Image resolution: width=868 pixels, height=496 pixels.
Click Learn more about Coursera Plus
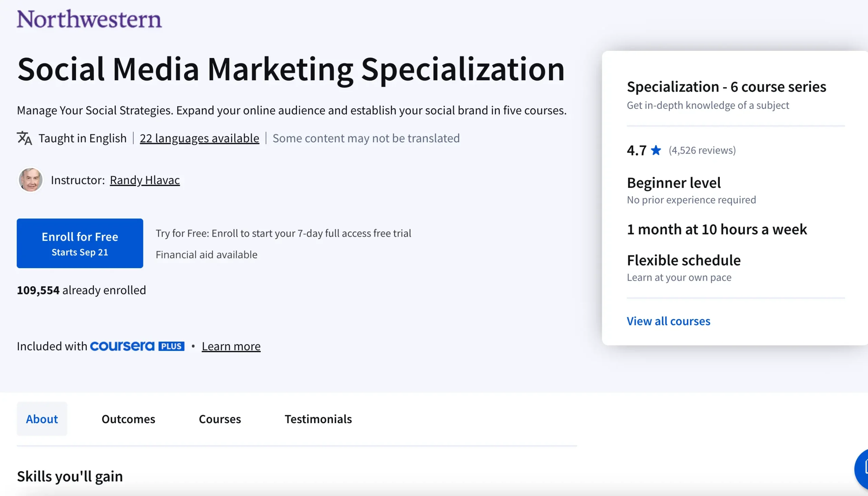(x=231, y=346)
